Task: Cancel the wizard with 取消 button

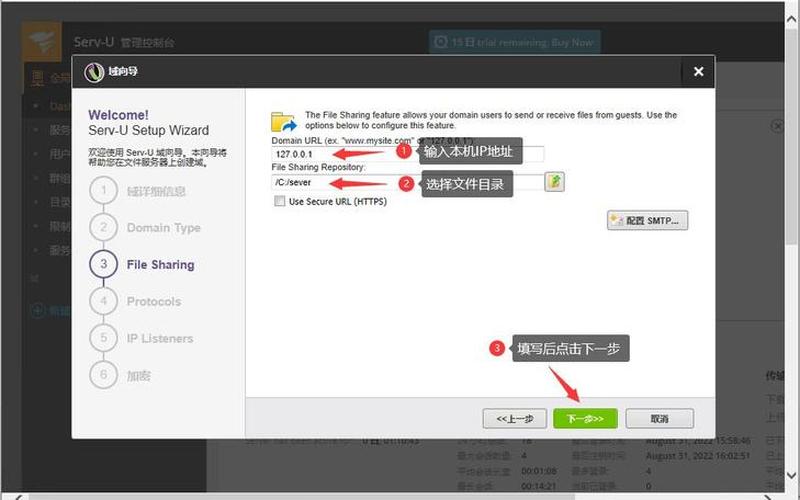Action: coord(659,419)
